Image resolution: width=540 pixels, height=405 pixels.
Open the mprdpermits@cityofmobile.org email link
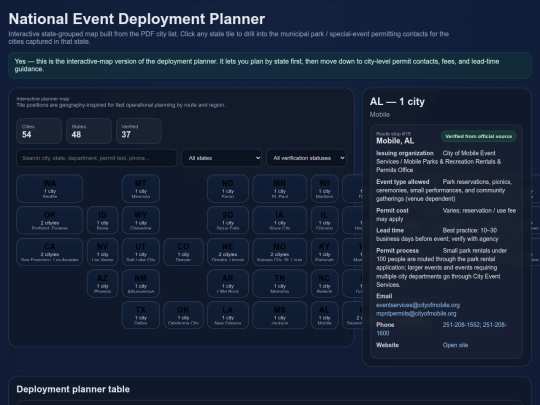pyautogui.click(x=416, y=314)
